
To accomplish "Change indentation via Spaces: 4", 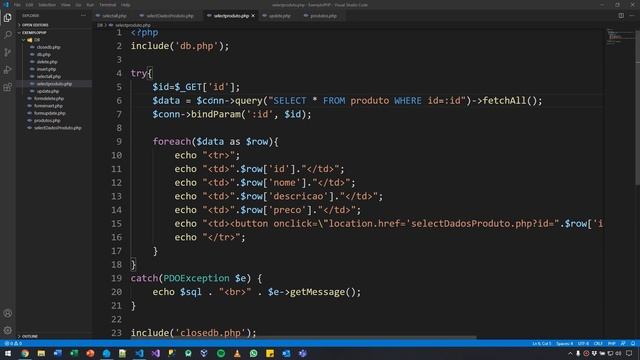I will [564, 344].
